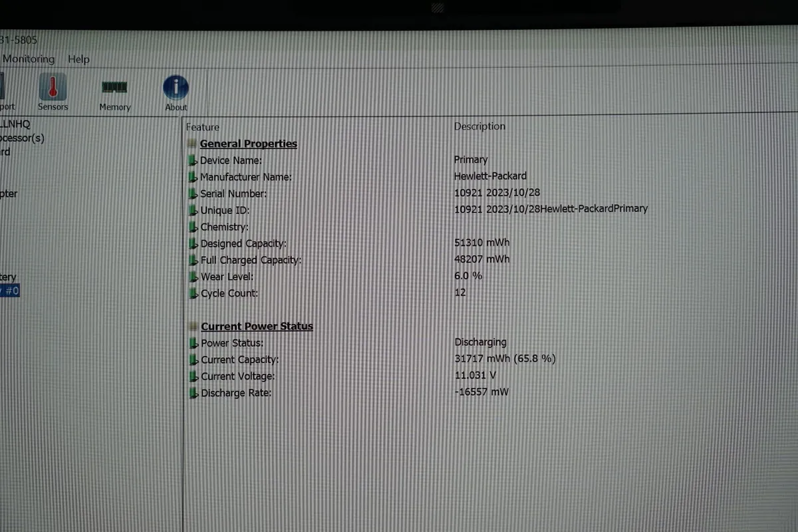Click the section icon before General Properties
The width and height of the screenshot is (798, 532).
coord(192,142)
